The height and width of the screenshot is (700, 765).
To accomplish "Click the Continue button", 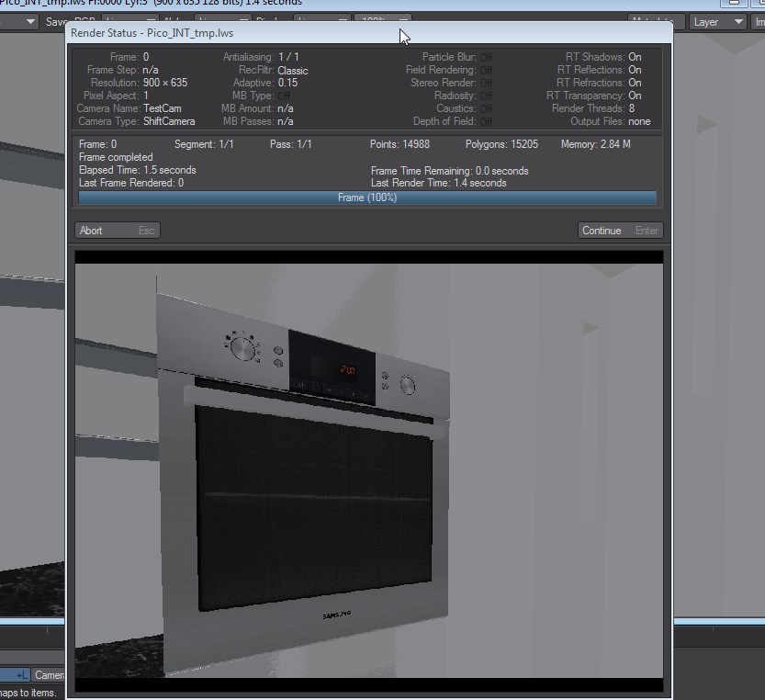I will click(620, 231).
